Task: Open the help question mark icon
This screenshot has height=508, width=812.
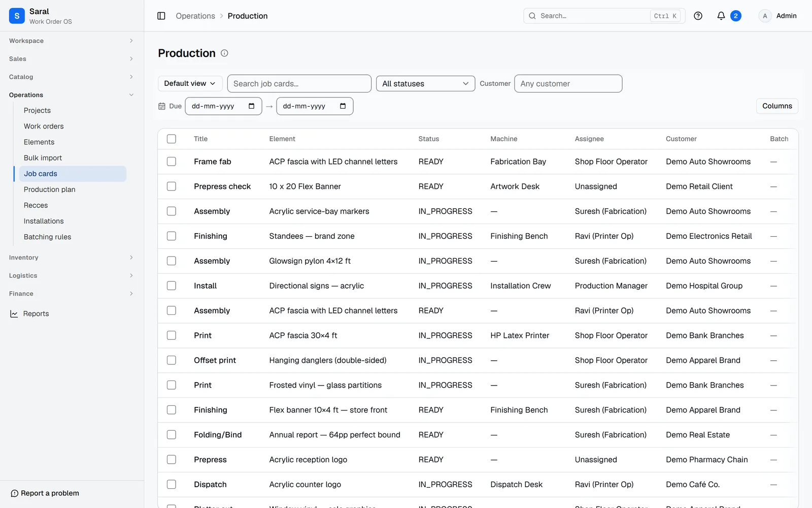Action: coord(698,16)
